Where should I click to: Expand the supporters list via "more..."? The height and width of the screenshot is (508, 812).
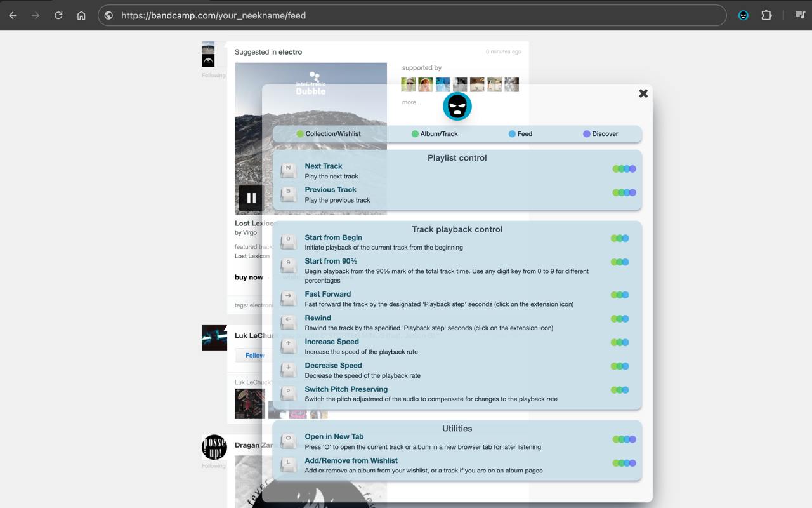point(411,102)
